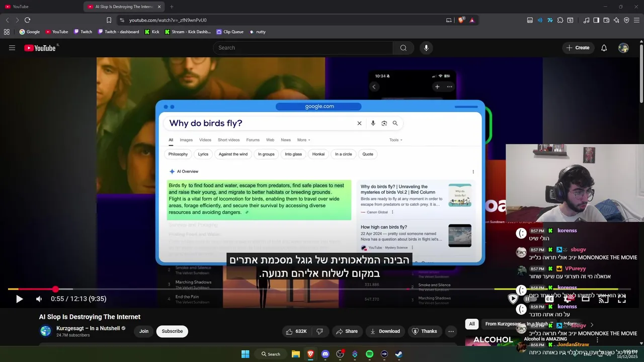Click the page vertical scrollbar
Viewport: 644px width, 362px height.
point(641,74)
